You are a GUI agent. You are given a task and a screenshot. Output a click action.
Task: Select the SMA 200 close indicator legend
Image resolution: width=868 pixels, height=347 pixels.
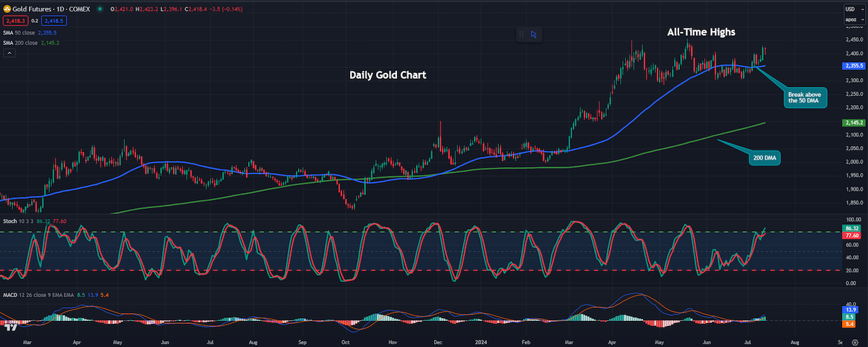(32, 43)
